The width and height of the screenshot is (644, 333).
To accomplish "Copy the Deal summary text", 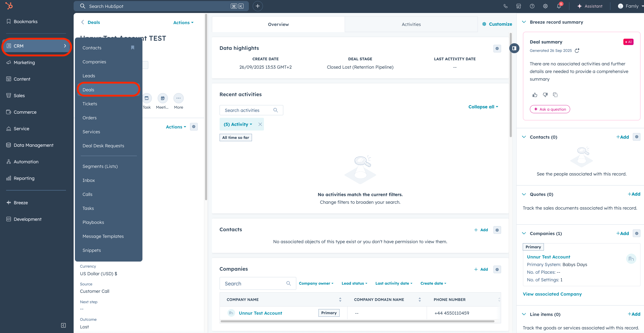I will (x=555, y=95).
